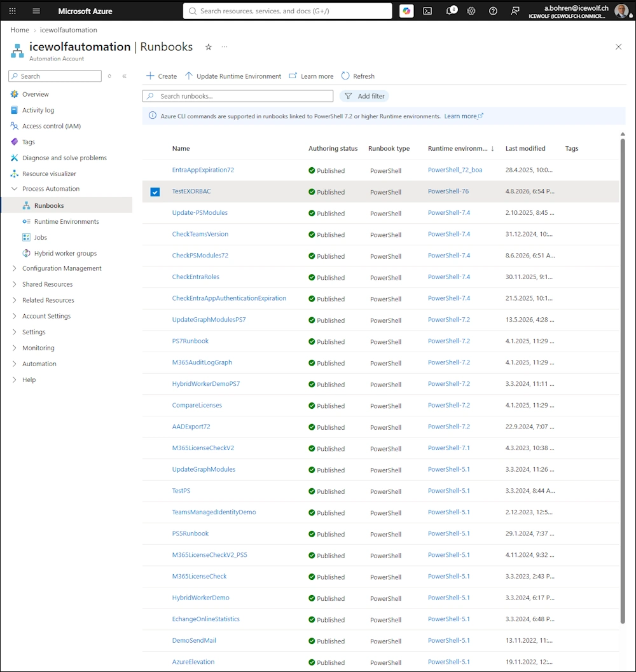Click the Access control (IAM) icon

tap(15, 126)
